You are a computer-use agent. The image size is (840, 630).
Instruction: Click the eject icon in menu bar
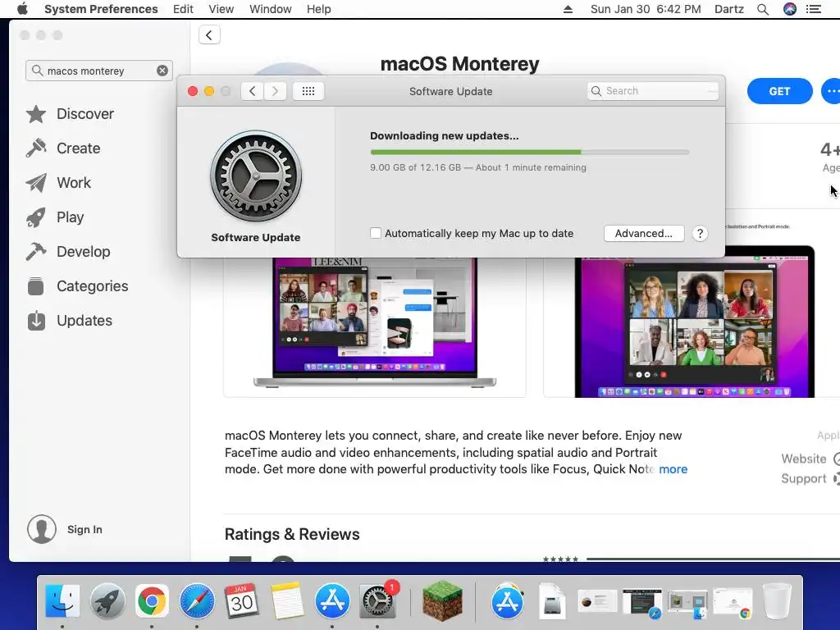568,9
